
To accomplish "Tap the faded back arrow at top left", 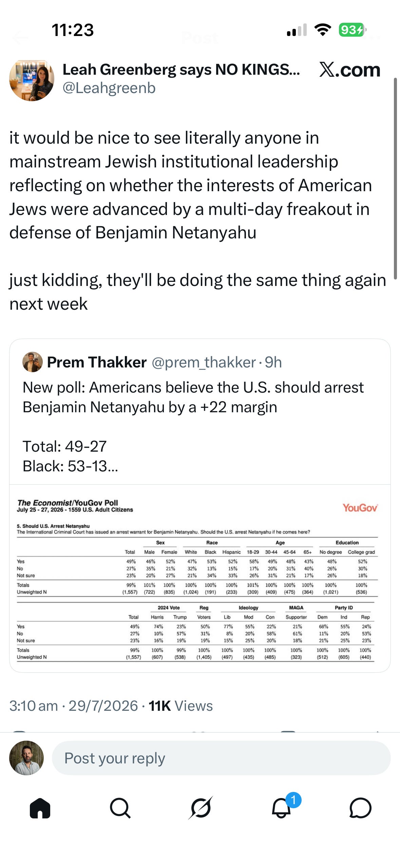I will coord(20,37).
